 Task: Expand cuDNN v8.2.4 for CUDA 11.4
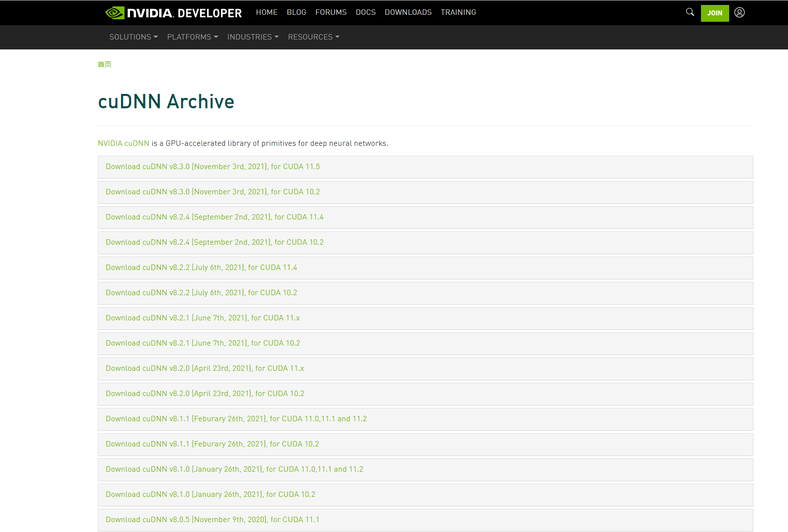click(x=425, y=218)
